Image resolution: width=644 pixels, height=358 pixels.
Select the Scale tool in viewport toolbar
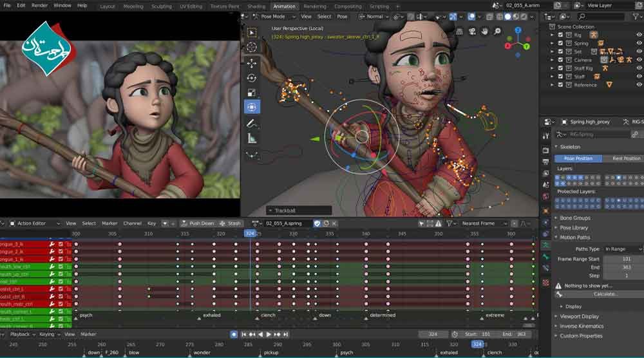pyautogui.click(x=252, y=92)
